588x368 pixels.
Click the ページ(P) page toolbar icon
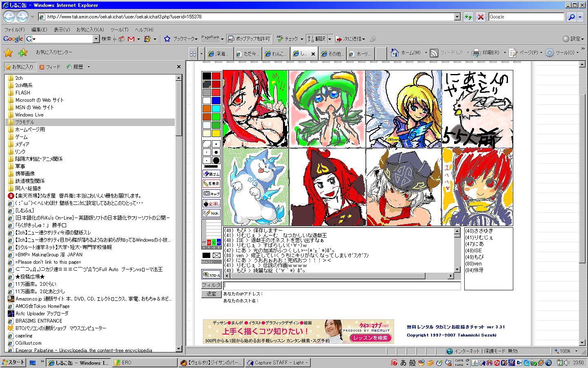[513, 53]
